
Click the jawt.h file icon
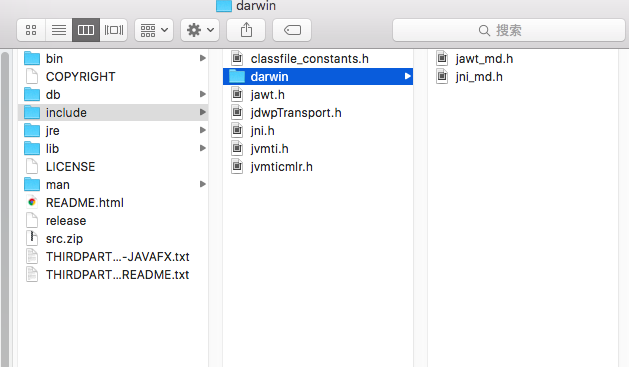237,95
